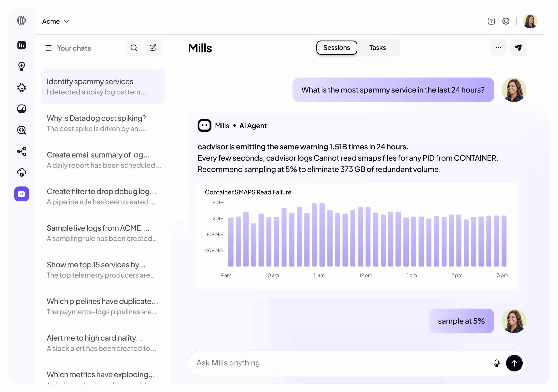
Task: Open the three-dots more options menu
Action: 498,48
